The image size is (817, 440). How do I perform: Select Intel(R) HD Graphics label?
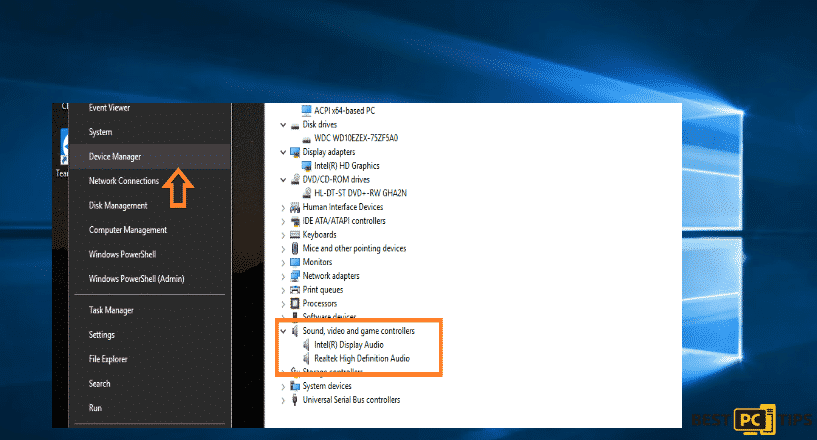pos(347,166)
